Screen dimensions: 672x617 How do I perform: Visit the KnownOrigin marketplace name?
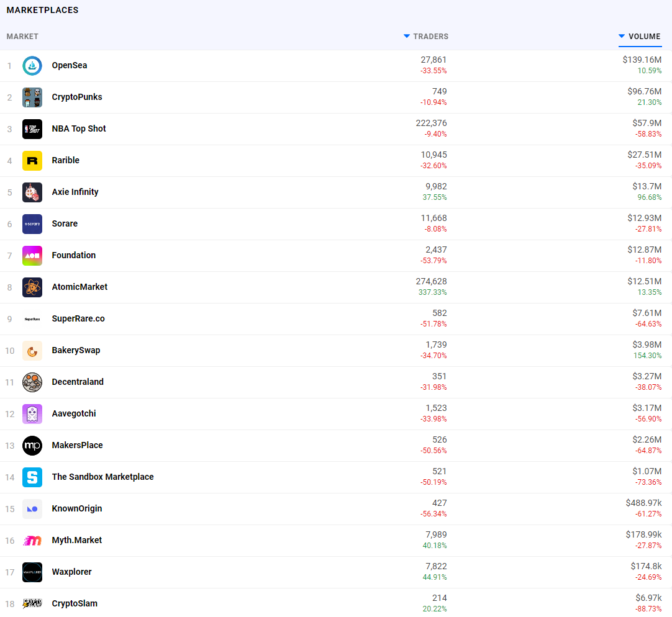tap(77, 510)
